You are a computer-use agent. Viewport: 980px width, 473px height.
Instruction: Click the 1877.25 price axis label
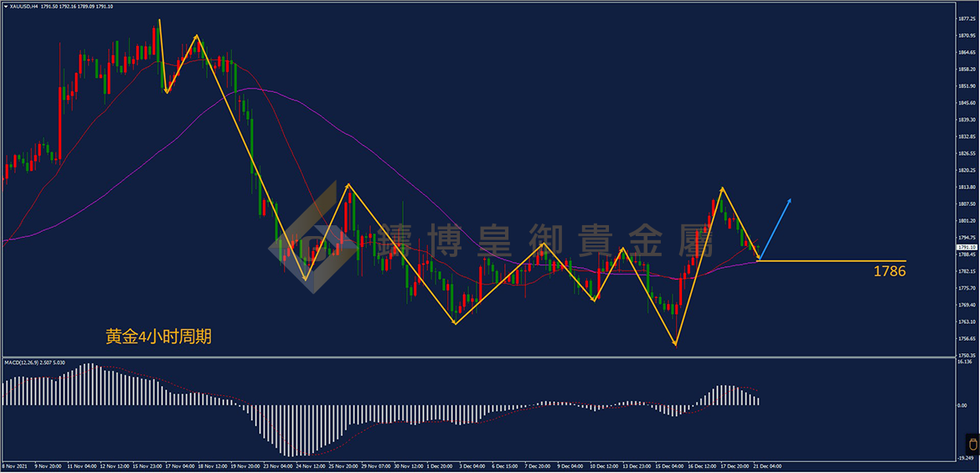[x=966, y=18]
